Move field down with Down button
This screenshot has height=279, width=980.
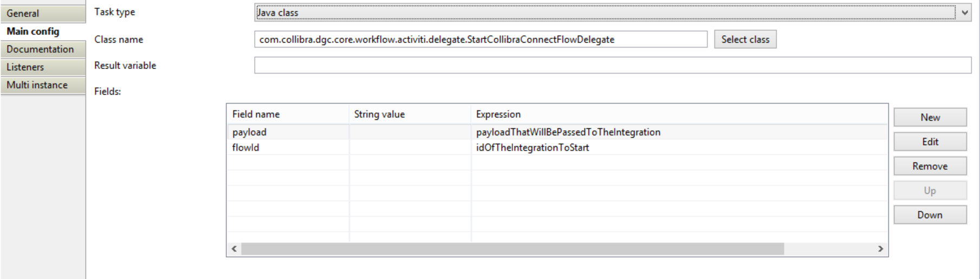[930, 215]
